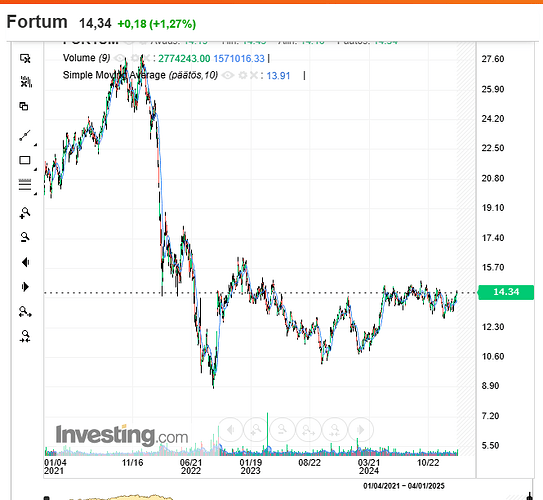This screenshot has height=500, width=543.
Task: Click circular zoom-in button over chart bottom
Action: 256,430
